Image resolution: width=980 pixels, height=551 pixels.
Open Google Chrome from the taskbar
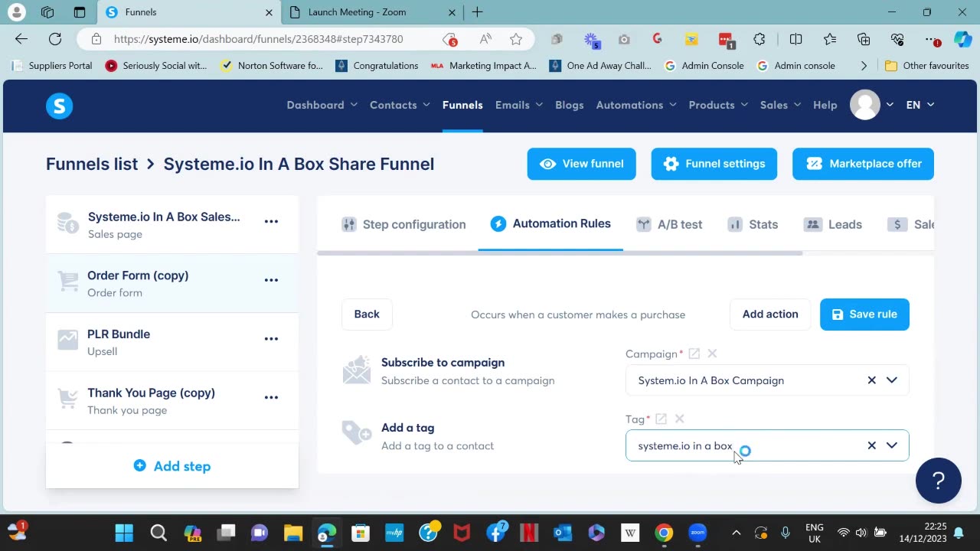[664, 533]
